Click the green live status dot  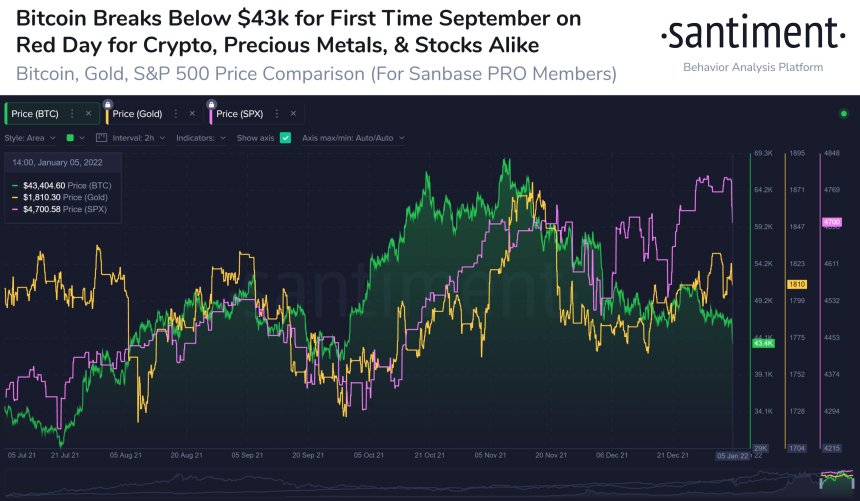pyautogui.click(x=844, y=114)
